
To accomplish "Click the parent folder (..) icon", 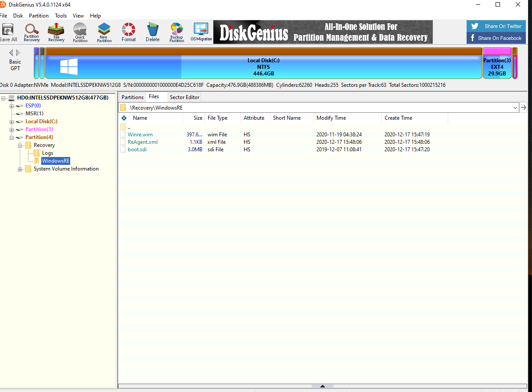I will point(123,127).
